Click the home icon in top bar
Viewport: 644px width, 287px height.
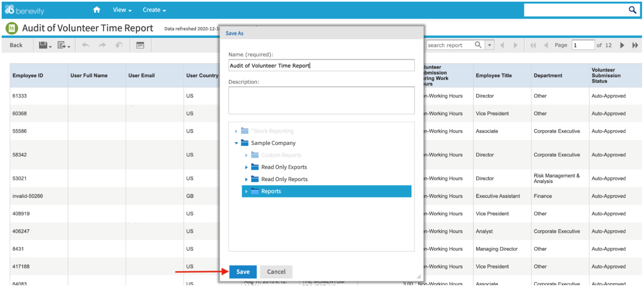coord(97,10)
